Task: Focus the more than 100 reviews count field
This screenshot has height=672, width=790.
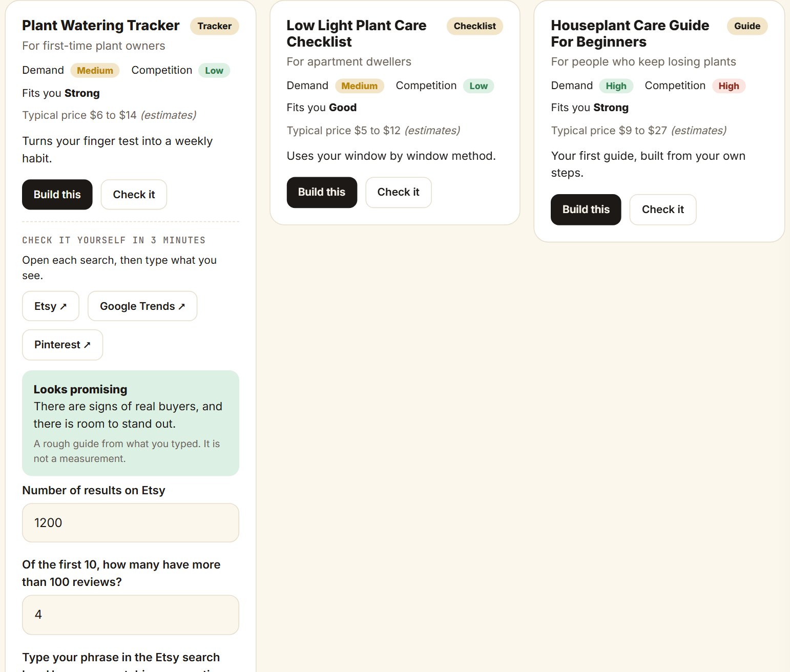Action: (x=131, y=615)
